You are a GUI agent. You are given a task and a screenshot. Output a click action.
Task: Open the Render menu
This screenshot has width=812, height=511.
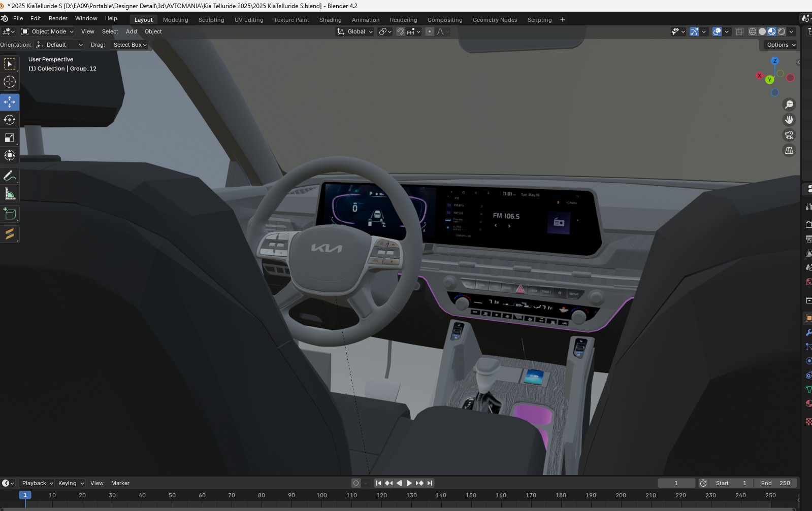tap(58, 18)
